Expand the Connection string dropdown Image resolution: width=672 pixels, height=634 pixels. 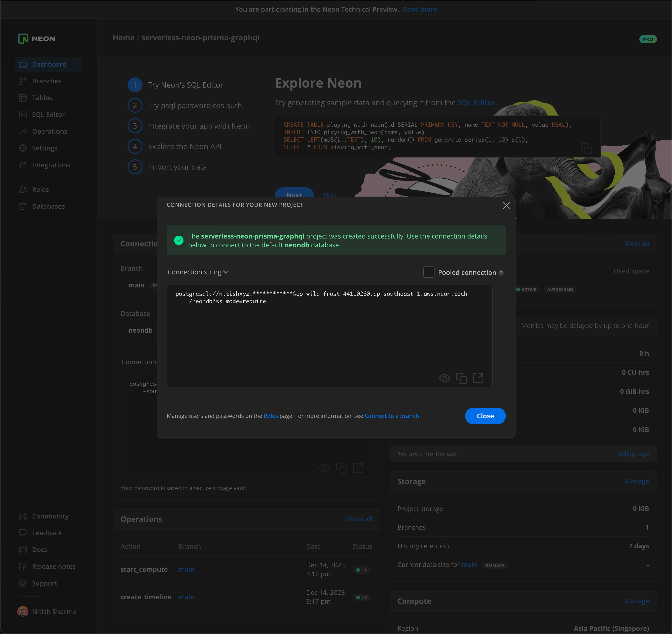(198, 272)
